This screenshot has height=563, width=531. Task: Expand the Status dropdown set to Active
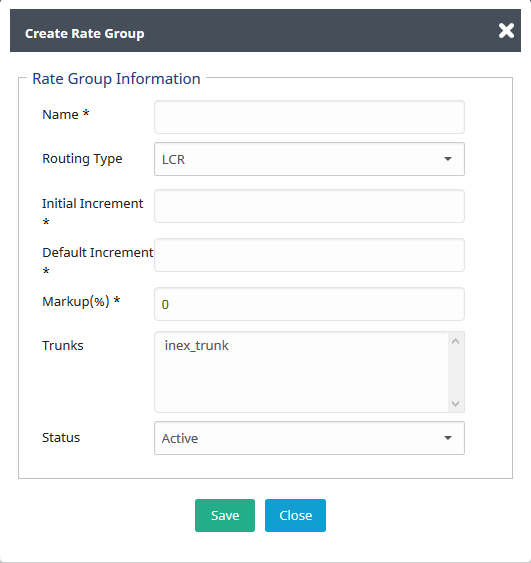(309, 438)
